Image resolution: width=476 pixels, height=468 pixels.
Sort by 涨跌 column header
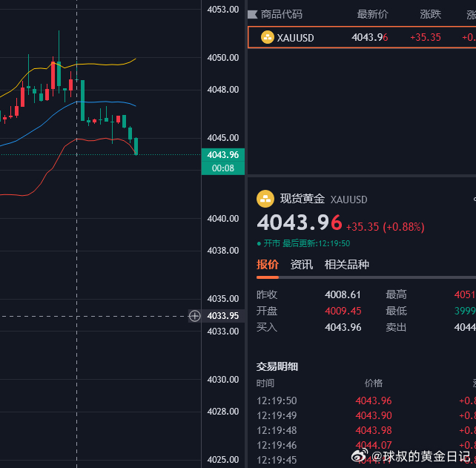tap(431, 14)
